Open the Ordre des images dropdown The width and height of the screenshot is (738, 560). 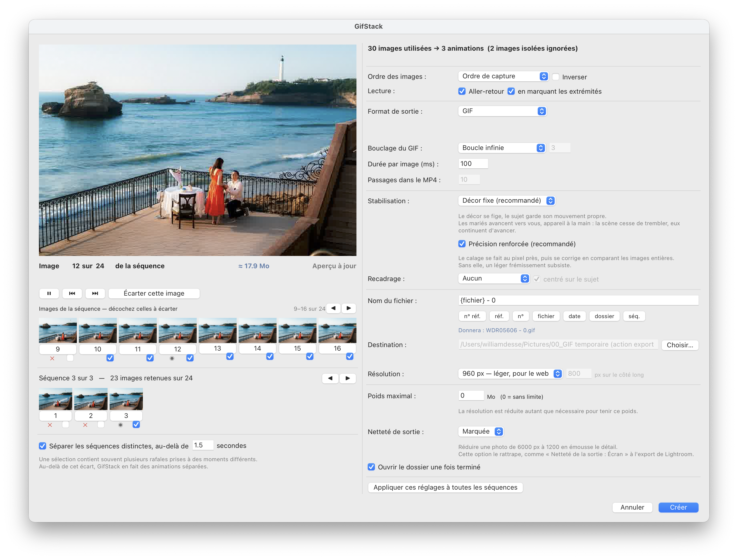coord(503,76)
